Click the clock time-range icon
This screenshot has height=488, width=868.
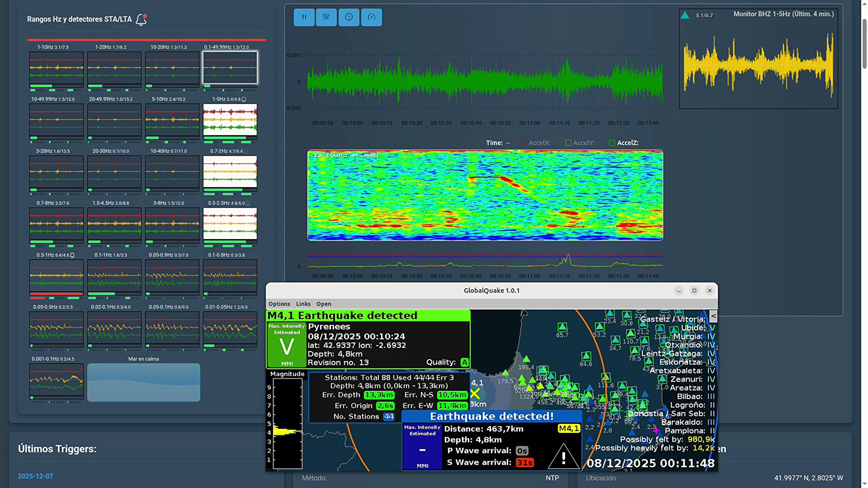tap(349, 17)
